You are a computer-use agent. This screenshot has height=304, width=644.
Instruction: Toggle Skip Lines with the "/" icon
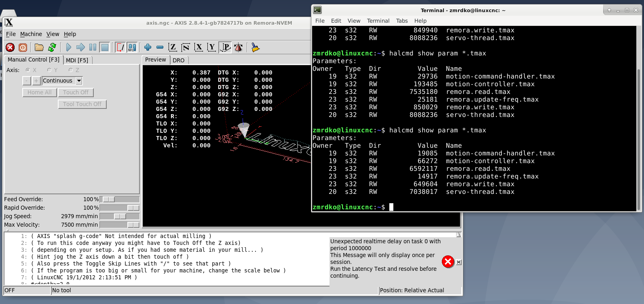coord(120,47)
